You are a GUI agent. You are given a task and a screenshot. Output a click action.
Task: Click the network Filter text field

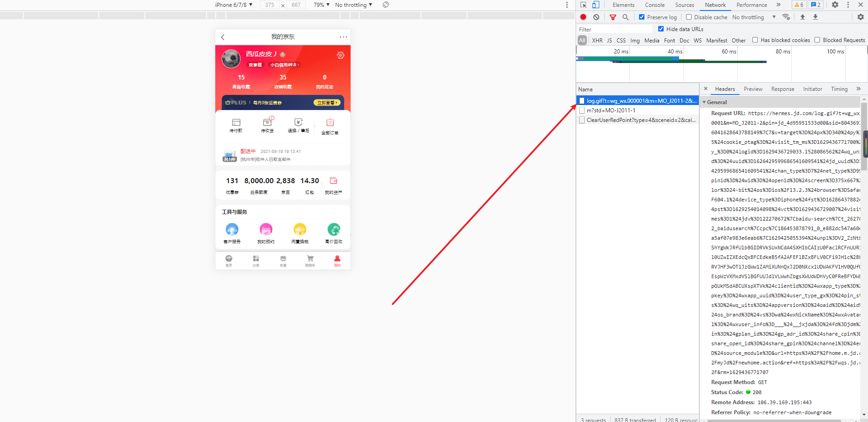[615, 30]
